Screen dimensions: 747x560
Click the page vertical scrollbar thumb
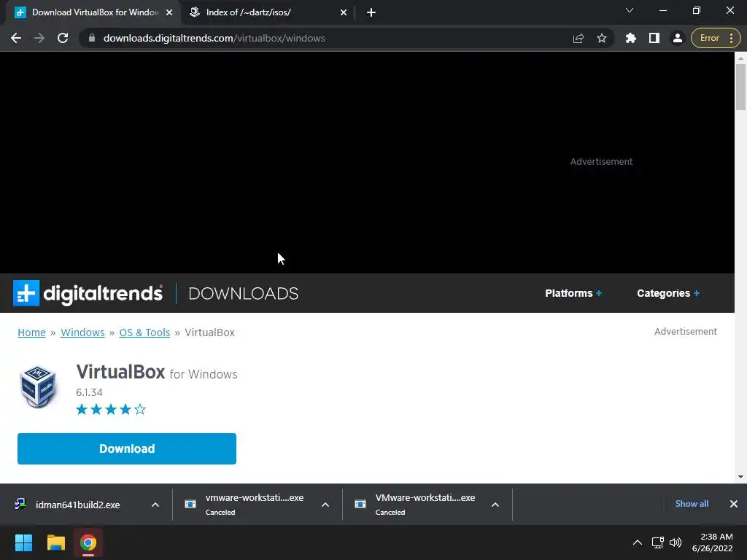(740, 87)
